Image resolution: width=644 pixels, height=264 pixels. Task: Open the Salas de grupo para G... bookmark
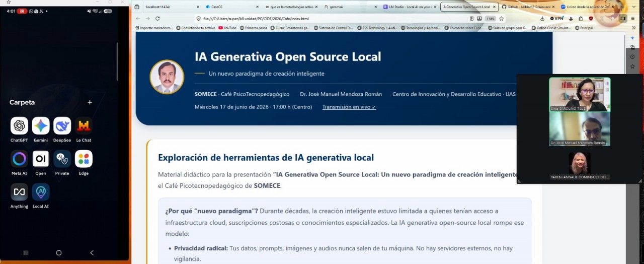[507, 28]
